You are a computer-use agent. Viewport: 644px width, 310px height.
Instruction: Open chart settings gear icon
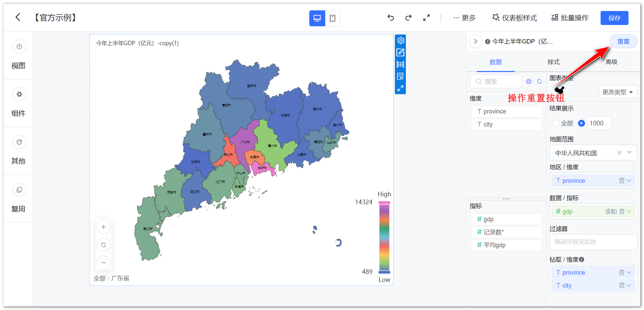click(x=401, y=40)
